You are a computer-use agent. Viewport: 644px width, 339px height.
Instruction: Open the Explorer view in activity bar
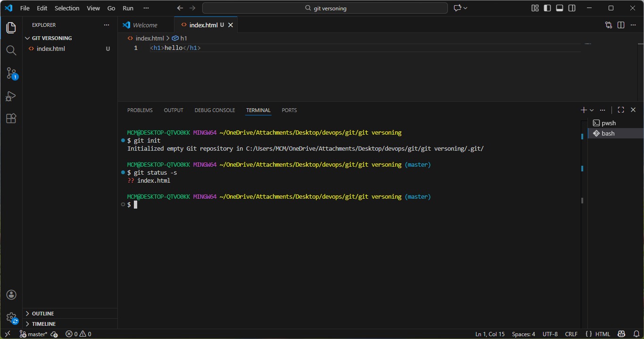coord(11,28)
